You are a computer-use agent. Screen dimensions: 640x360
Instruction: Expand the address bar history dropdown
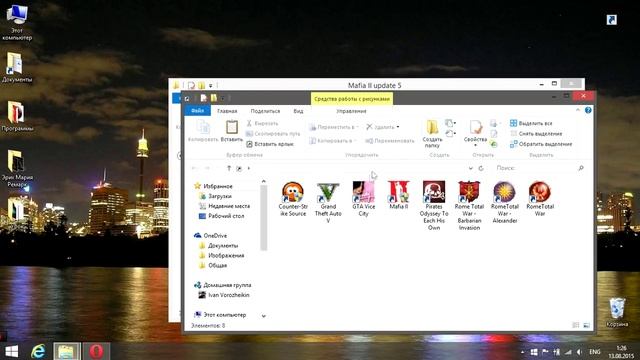tap(471, 168)
